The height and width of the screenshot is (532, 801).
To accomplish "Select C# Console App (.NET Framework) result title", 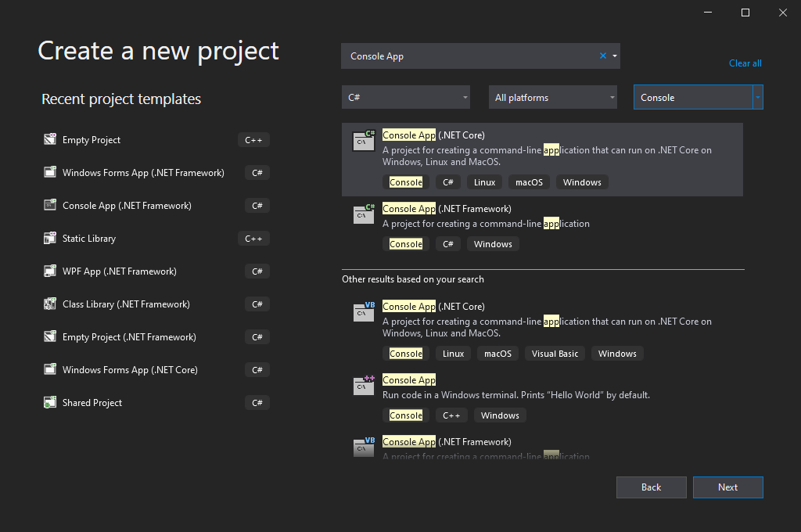I will click(447, 209).
